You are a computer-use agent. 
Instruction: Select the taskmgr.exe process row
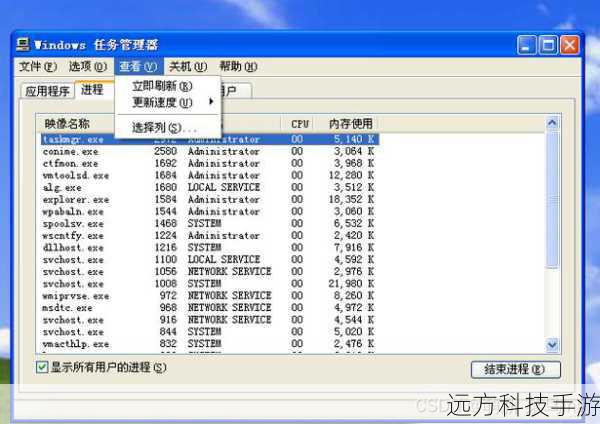point(210,139)
